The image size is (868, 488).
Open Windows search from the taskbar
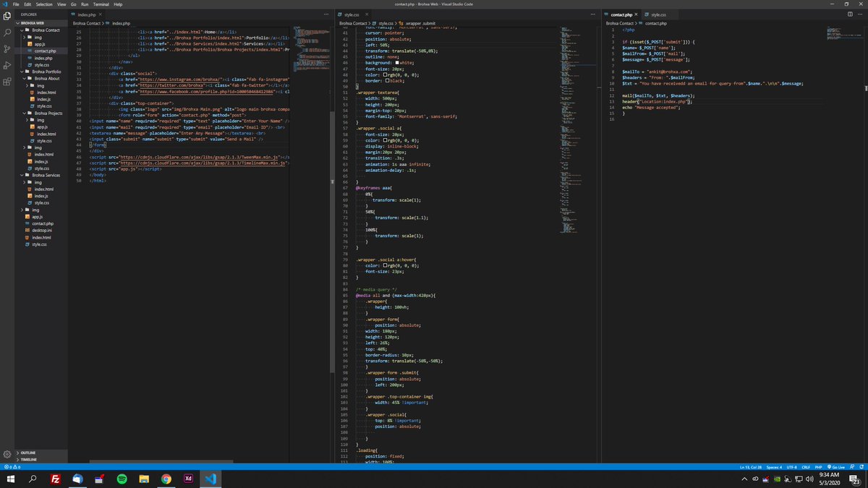33,479
